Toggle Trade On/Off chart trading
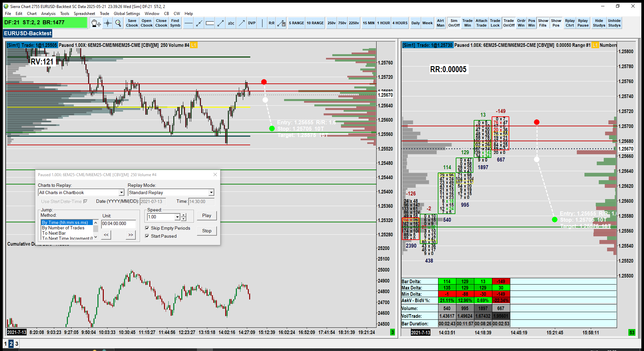Image resolution: width=644 pixels, height=351 pixels. pyautogui.click(x=509, y=23)
